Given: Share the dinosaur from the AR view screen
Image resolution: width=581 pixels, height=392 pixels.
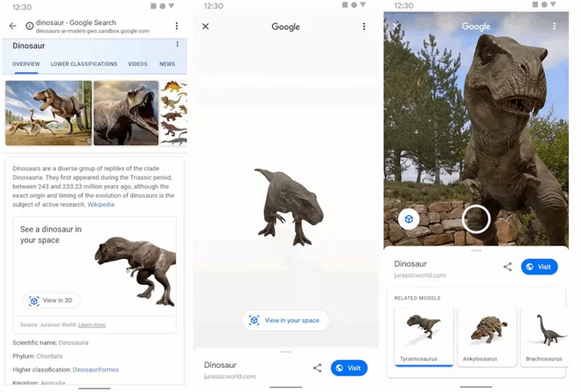Looking at the screenshot, I should click(507, 267).
